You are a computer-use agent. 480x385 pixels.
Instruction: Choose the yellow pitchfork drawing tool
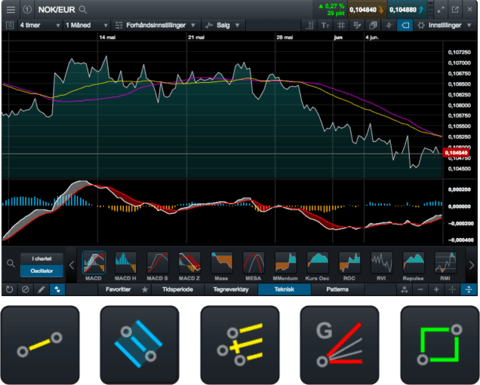point(240,345)
